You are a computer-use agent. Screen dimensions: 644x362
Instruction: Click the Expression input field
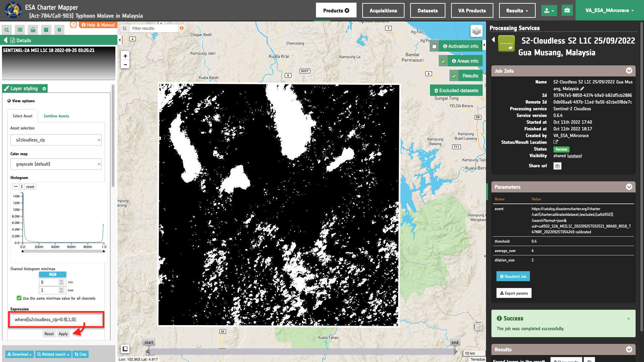pyautogui.click(x=56, y=319)
